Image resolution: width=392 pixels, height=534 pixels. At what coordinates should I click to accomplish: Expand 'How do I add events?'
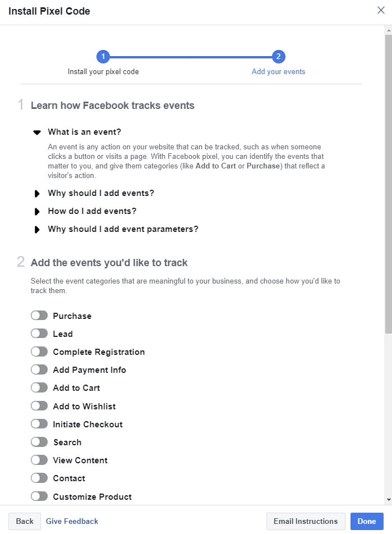point(37,211)
